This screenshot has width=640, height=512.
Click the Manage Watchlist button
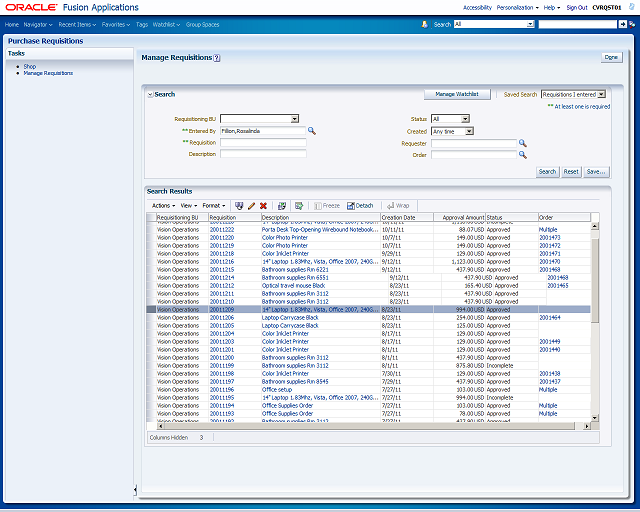pyautogui.click(x=457, y=94)
